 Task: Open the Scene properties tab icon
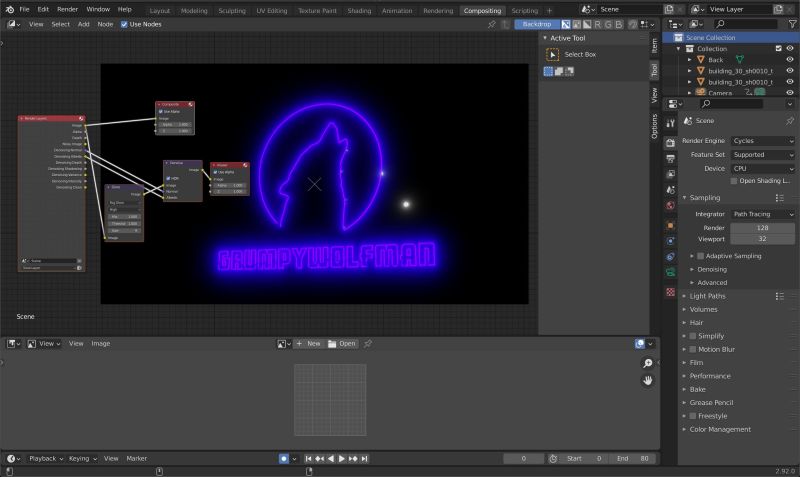[x=670, y=190]
